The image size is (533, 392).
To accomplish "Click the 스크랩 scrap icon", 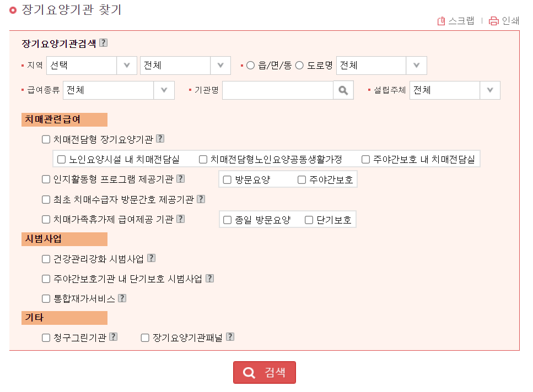I will 441,21.
